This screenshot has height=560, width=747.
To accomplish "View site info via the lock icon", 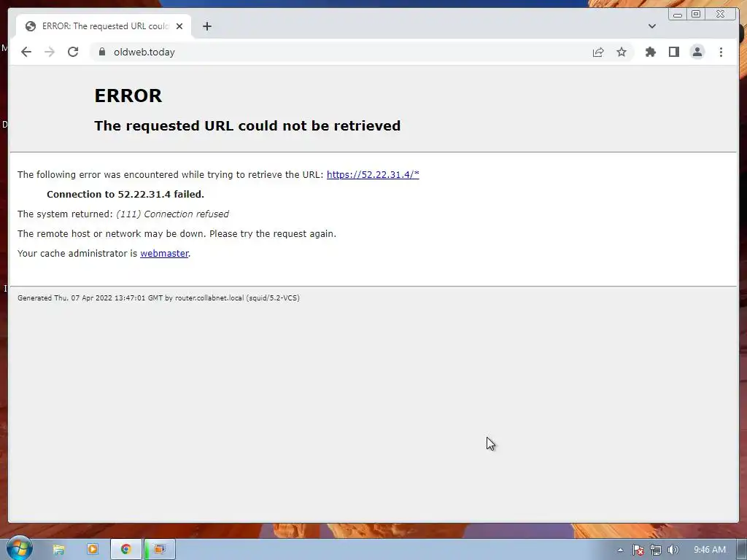I will 101,52.
